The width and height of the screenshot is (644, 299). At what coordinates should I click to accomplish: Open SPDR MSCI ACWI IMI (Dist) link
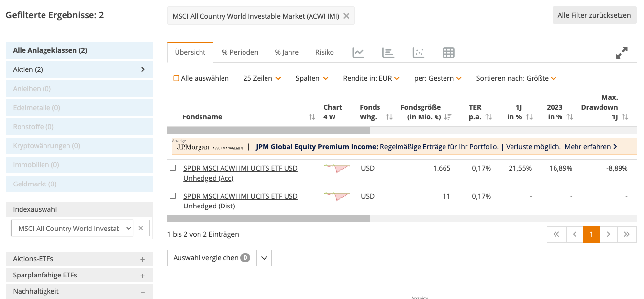(240, 201)
